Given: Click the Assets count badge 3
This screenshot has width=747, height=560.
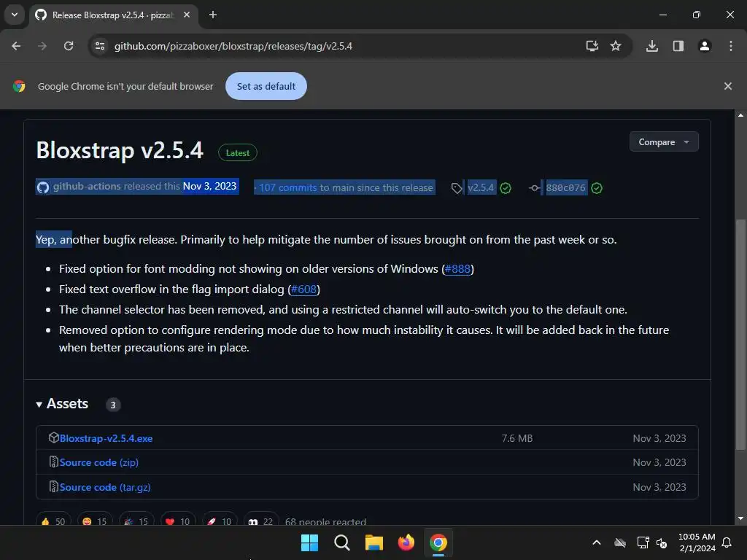Looking at the screenshot, I should click(x=113, y=405).
